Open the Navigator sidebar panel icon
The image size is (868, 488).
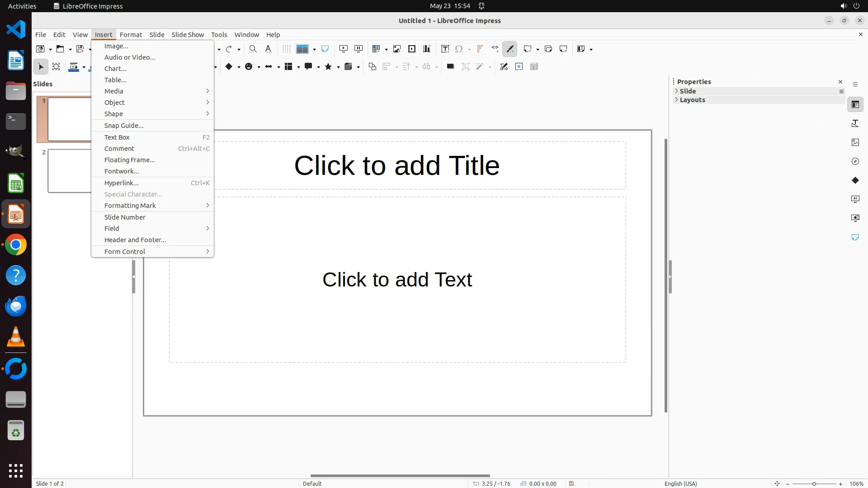[855, 161]
